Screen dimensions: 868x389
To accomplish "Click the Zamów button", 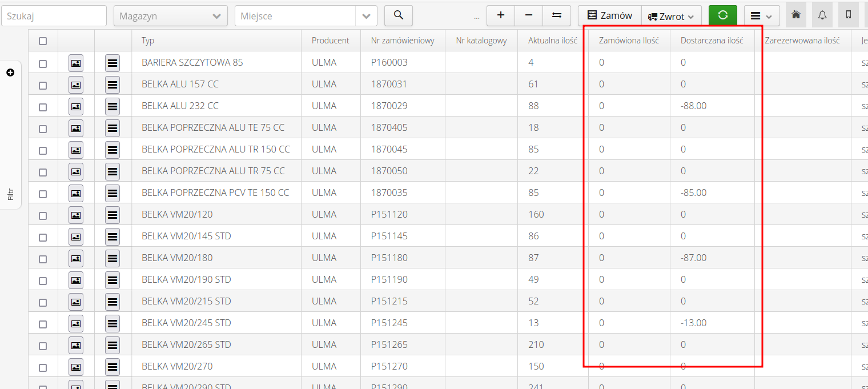I will 610,15.
